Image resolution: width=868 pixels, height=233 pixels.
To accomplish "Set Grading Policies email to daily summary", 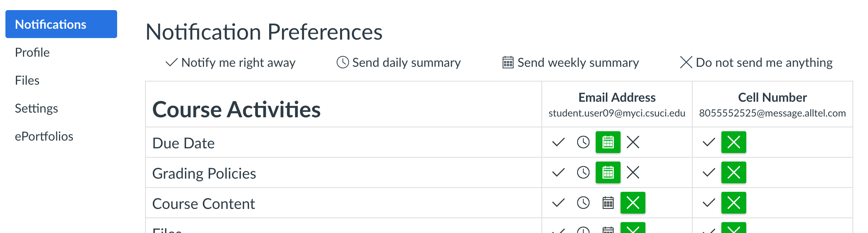I will click(x=583, y=172).
